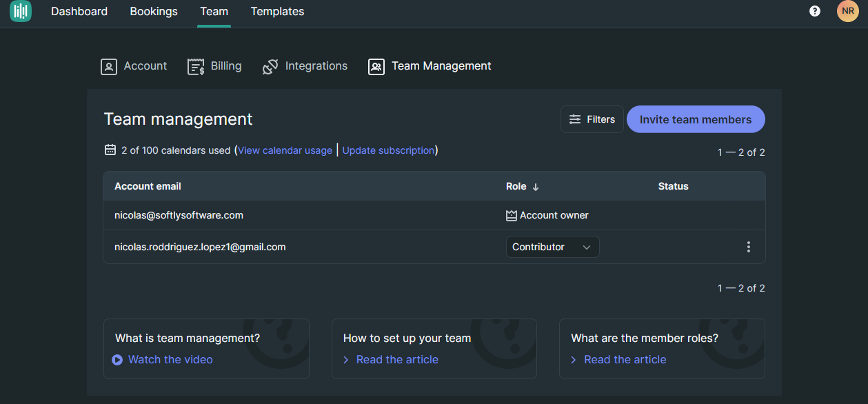Expand the team setup article chevron
The height and width of the screenshot is (404, 868).
coord(346,360)
